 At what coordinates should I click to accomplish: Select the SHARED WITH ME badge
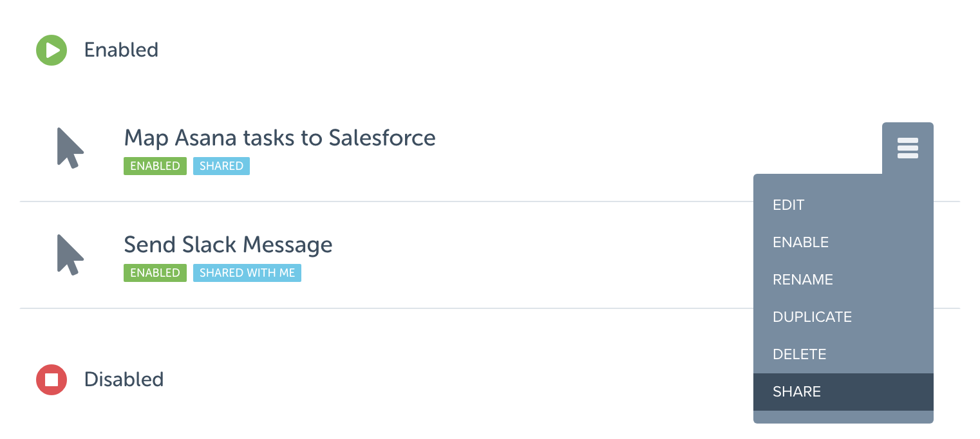[247, 273]
